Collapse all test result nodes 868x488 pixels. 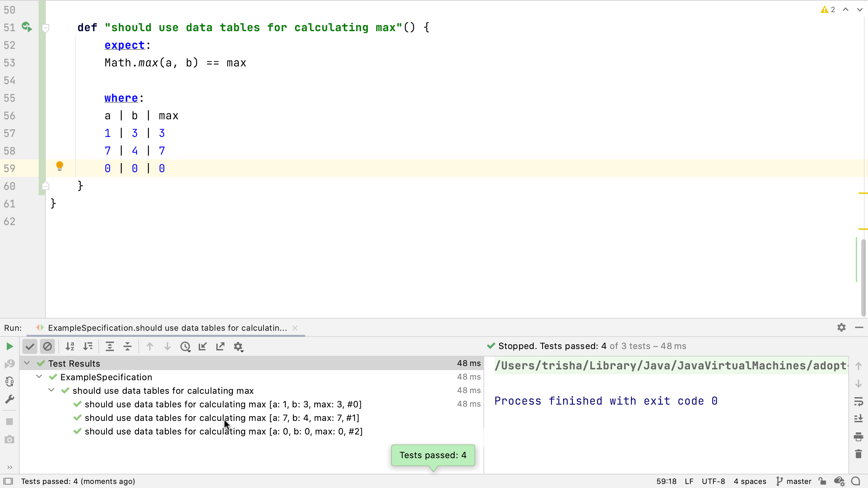point(127,346)
